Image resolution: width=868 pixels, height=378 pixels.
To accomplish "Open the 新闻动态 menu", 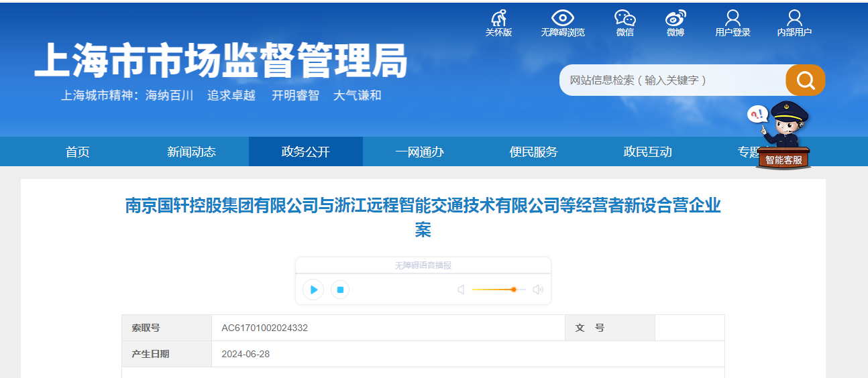I will pos(192,152).
